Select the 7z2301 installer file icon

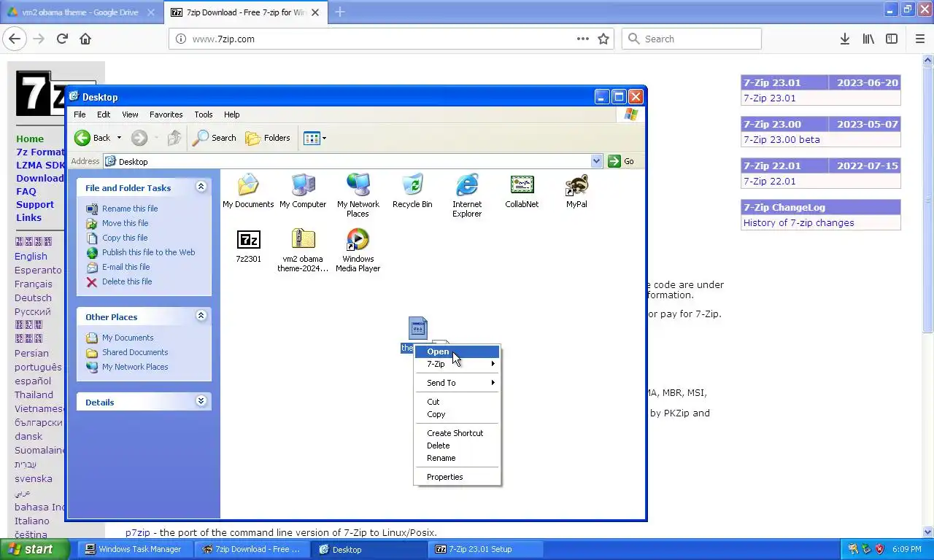tap(248, 246)
